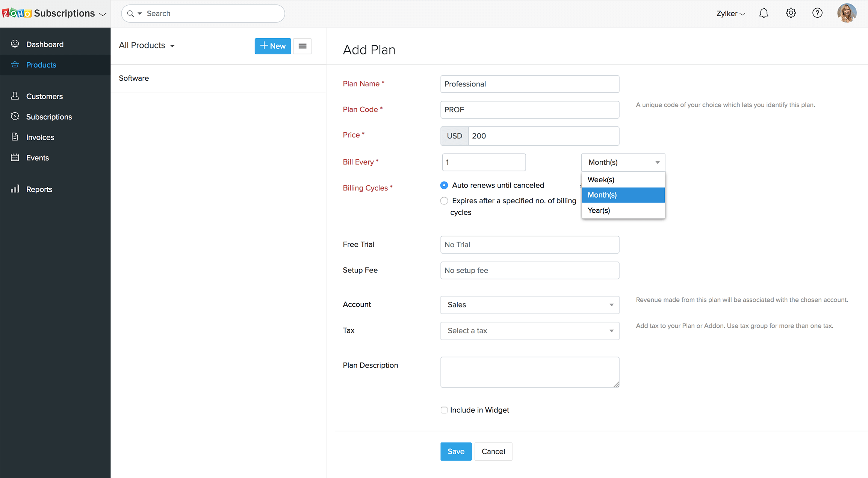Click the Save button
Screen dimensions: 868x478
point(456,451)
